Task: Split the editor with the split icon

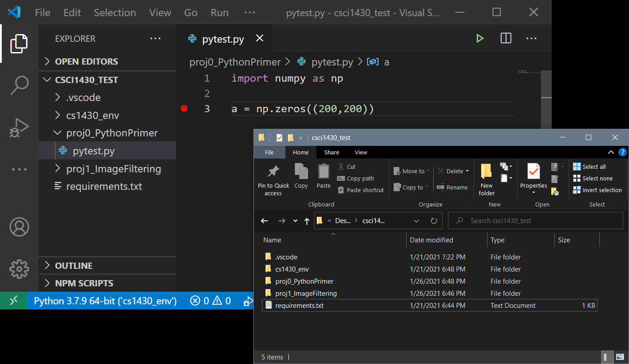Action: coord(505,38)
